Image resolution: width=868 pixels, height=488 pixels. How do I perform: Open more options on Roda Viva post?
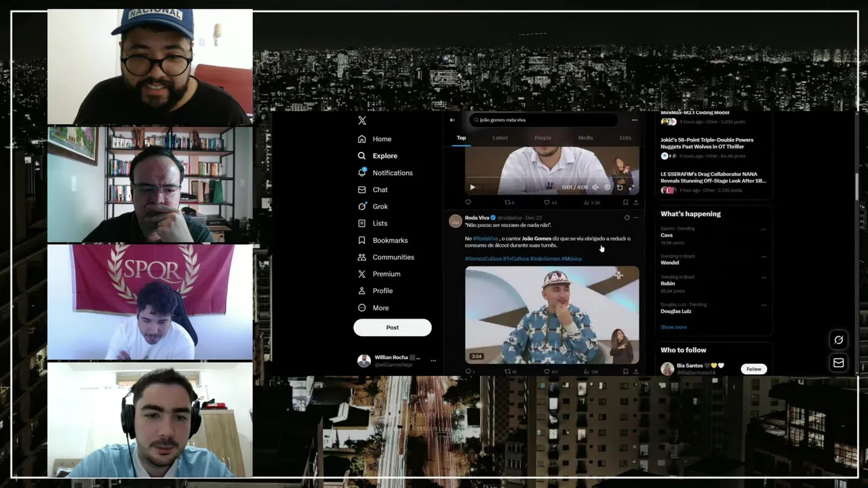click(x=636, y=218)
